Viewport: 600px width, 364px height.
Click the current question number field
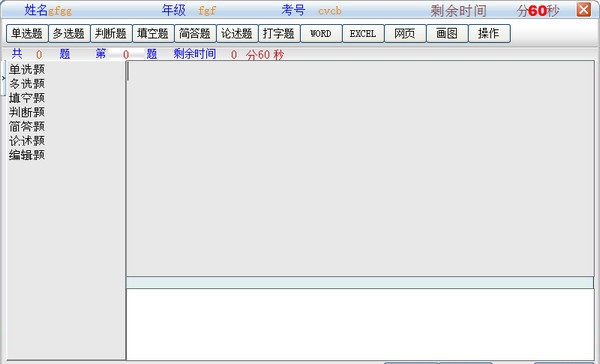click(x=126, y=55)
